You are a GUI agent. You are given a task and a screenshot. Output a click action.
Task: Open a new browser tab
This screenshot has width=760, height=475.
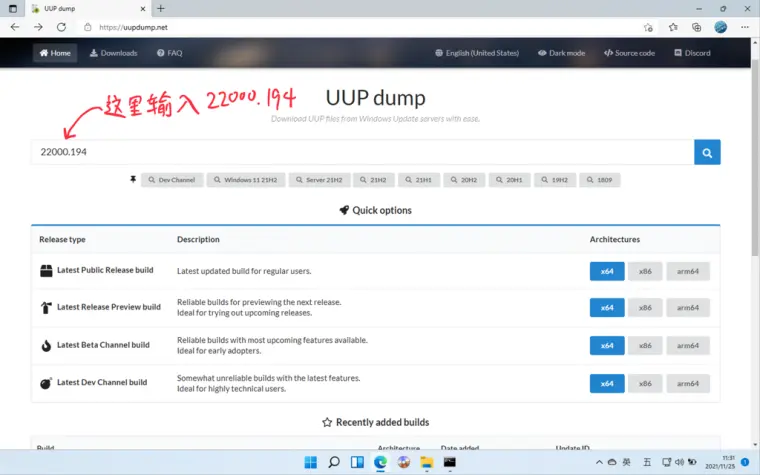[x=161, y=8]
